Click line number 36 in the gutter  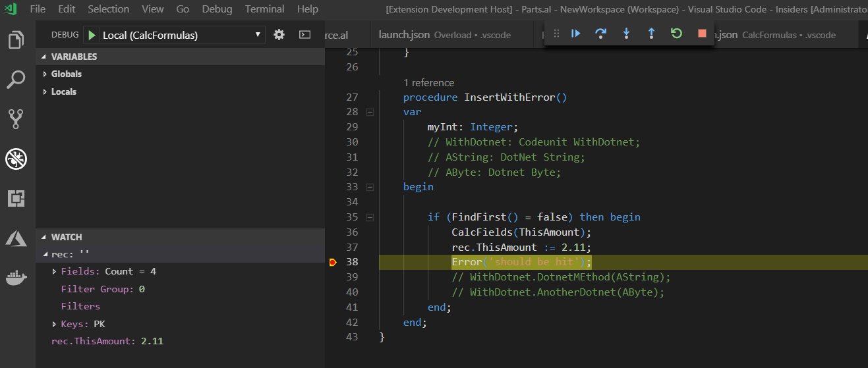(x=352, y=232)
